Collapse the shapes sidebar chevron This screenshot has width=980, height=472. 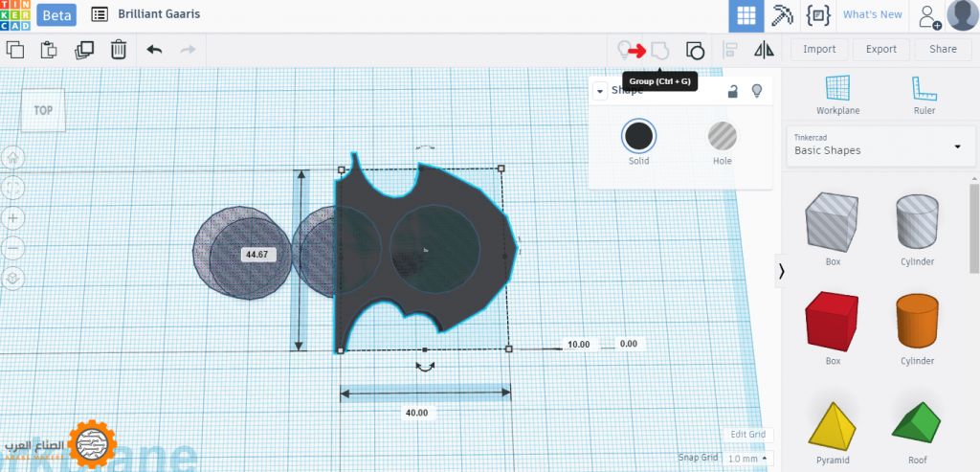coord(781,271)
